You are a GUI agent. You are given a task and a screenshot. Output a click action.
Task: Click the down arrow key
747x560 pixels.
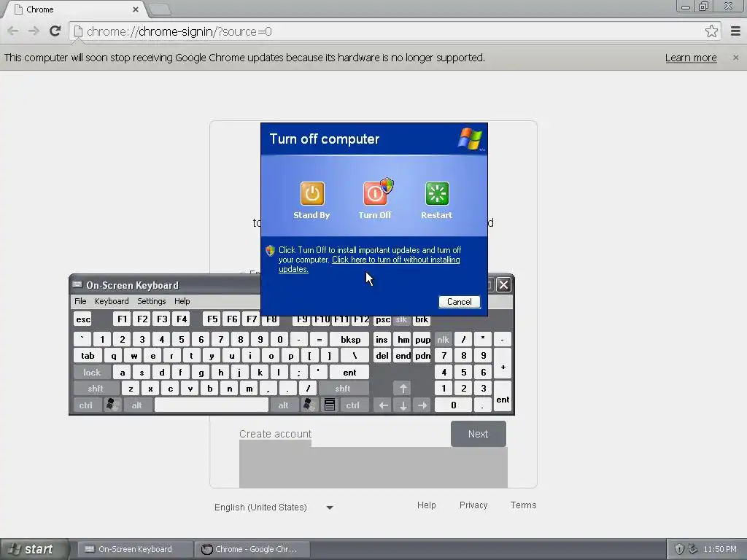coord(403,405)
